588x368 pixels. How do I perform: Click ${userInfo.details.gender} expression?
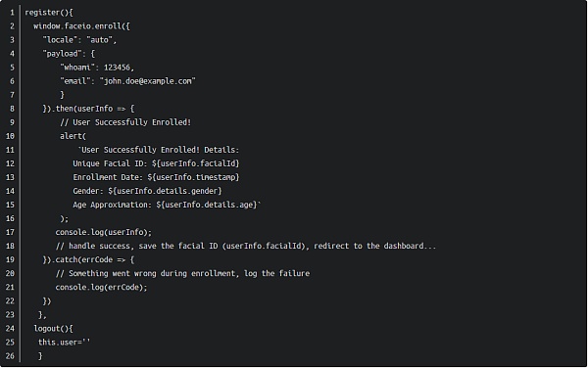[x=165, y=191]
